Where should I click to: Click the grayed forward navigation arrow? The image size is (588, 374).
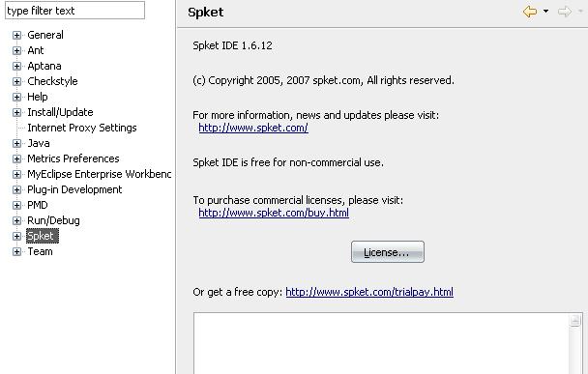coord(565,12)
